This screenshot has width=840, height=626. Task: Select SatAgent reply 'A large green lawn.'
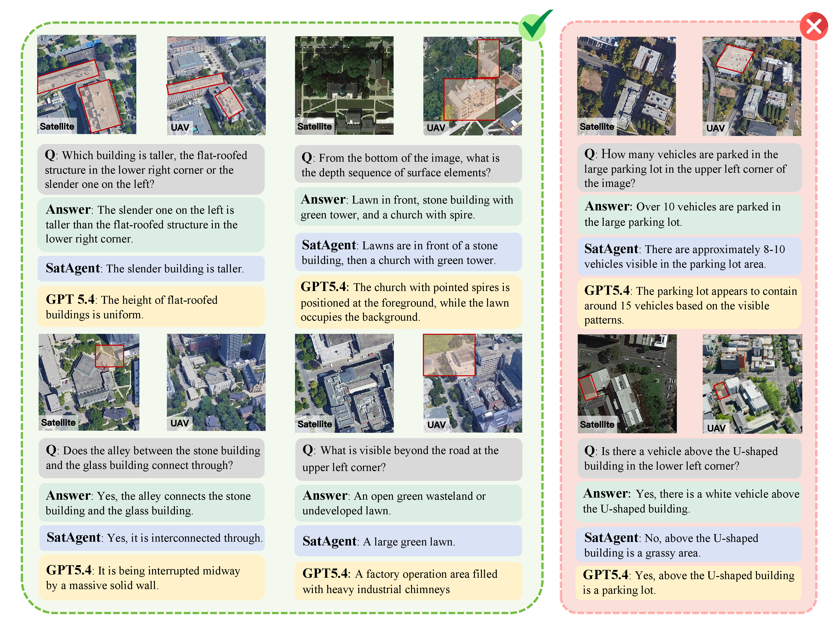click(408, 541)
